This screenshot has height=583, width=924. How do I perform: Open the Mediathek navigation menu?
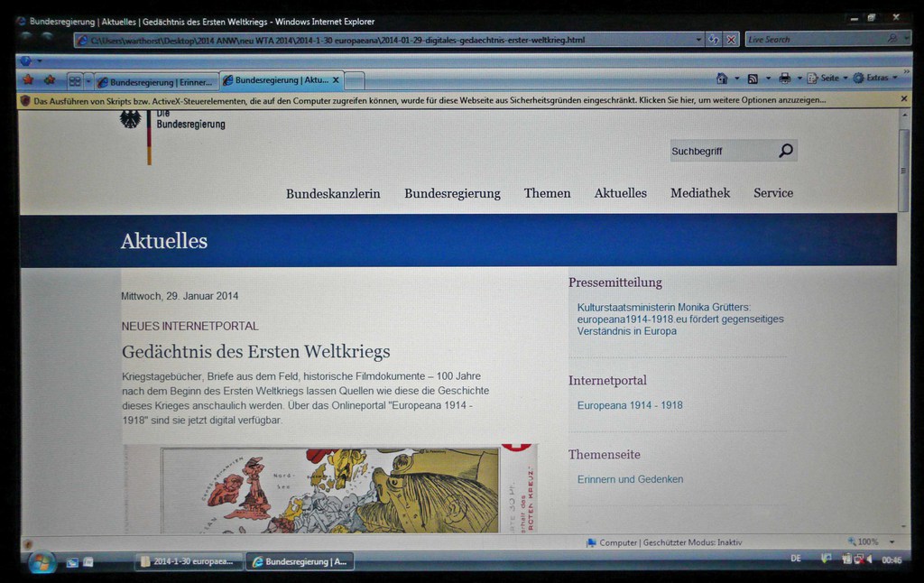[x=699, y=193]
